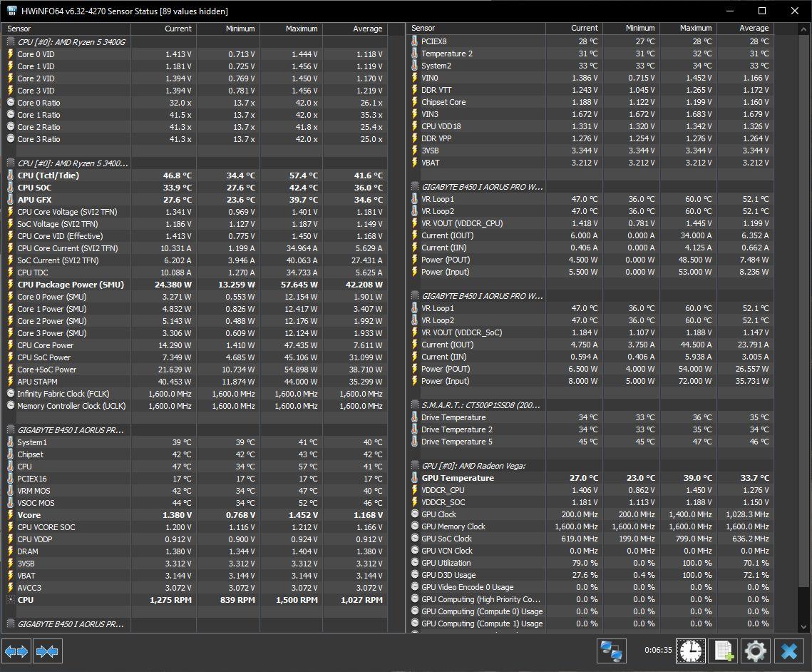Open the network remote monitoring icon
The height and width of the screenshot is (672, 812).
click(611, 650)
